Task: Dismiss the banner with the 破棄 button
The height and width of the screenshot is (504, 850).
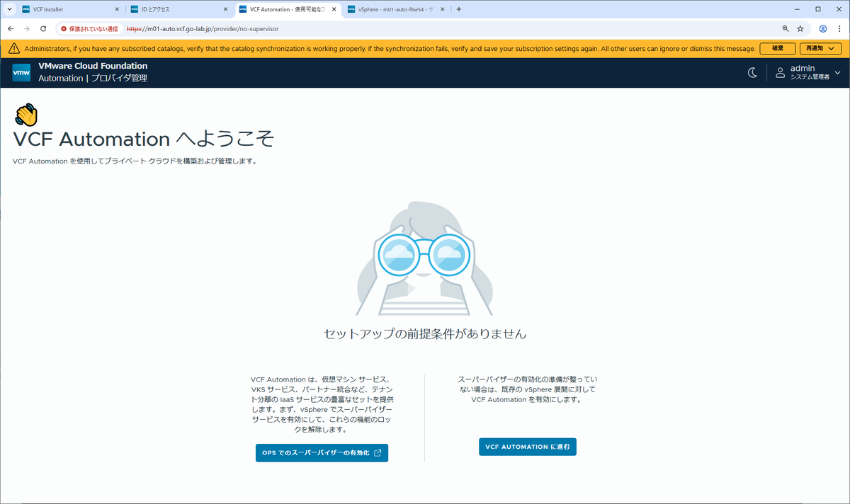Action: point(777,48)
